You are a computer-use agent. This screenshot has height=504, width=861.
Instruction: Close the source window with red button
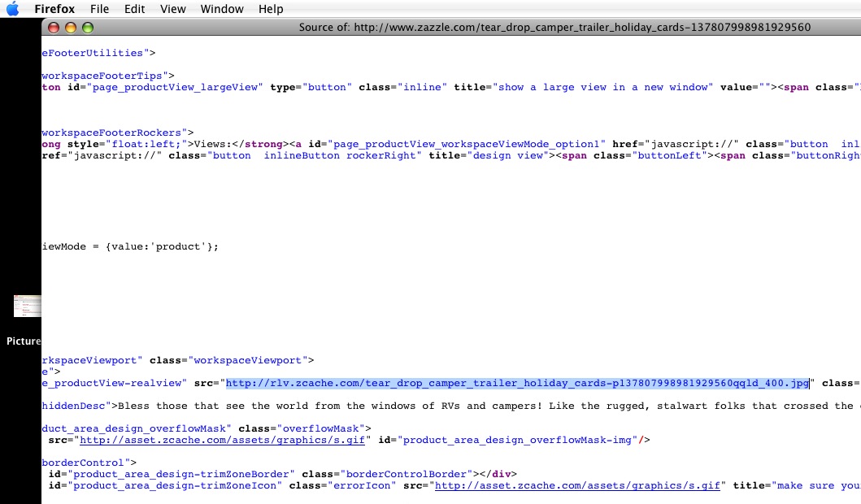[54, 28]
